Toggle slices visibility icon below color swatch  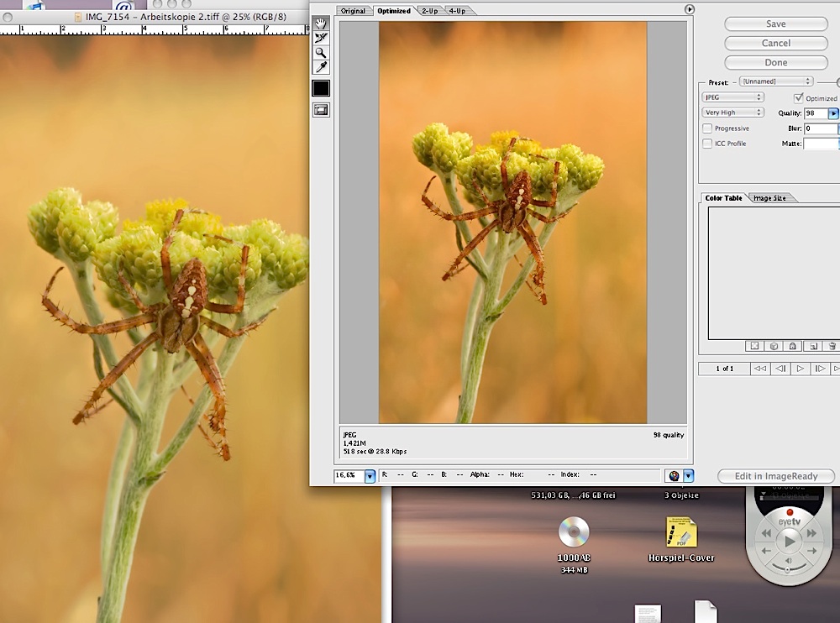click(320, 108)
